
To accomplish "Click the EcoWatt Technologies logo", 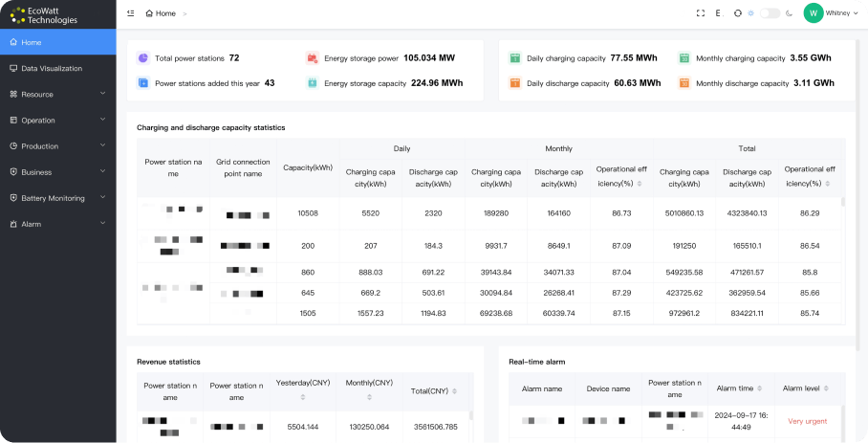I will tap(46, 14).
